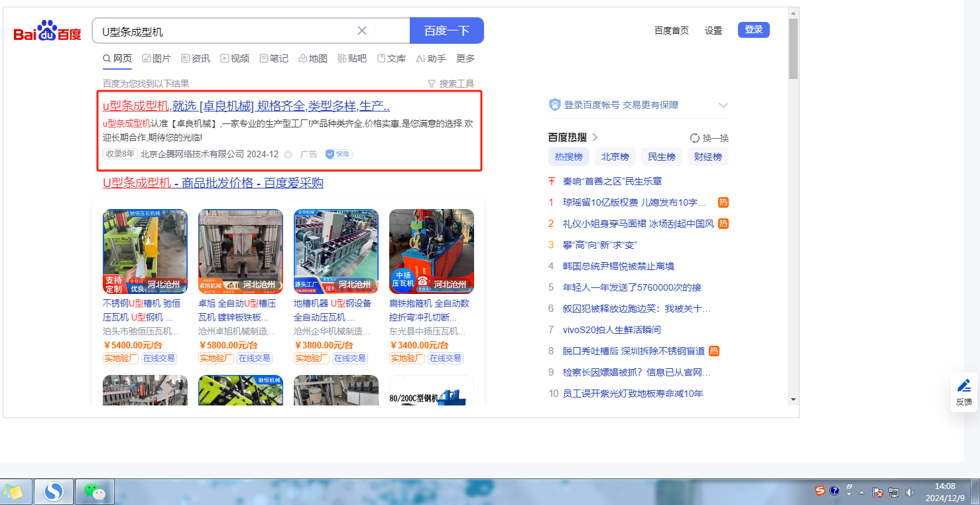Screen dimensions: 980x505
Task: Open the 反馈 feedback pencil icon
Action: (x=963, y=386)
